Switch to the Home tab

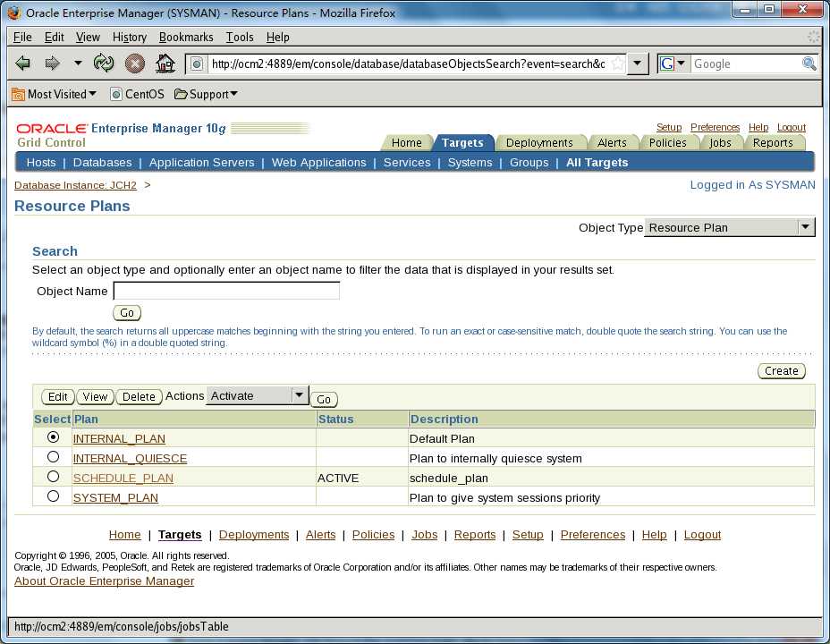pos(407,143)
